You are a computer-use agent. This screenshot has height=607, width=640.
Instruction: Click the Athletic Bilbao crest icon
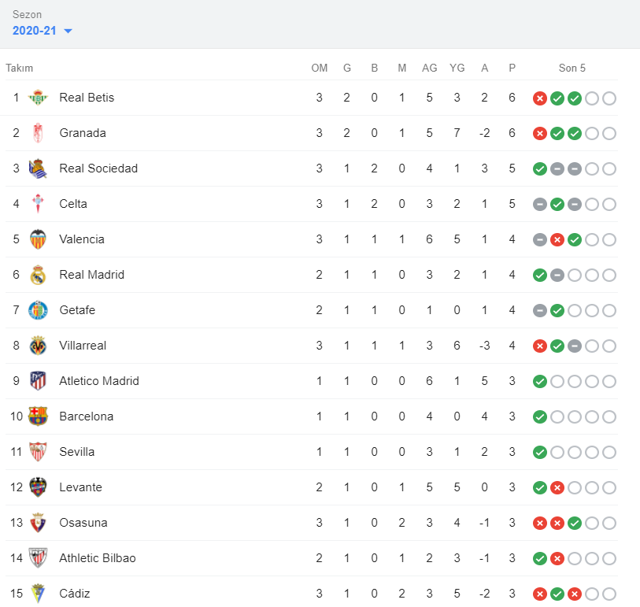click(38, 558)
